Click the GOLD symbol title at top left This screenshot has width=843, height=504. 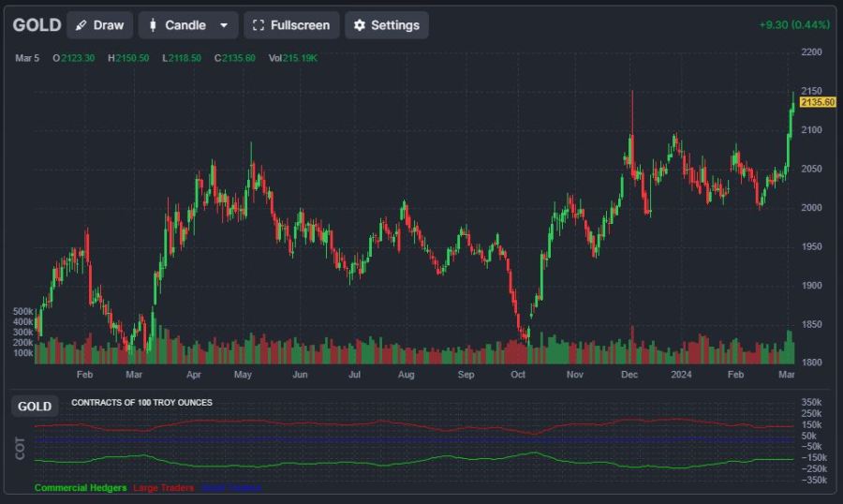37,25
